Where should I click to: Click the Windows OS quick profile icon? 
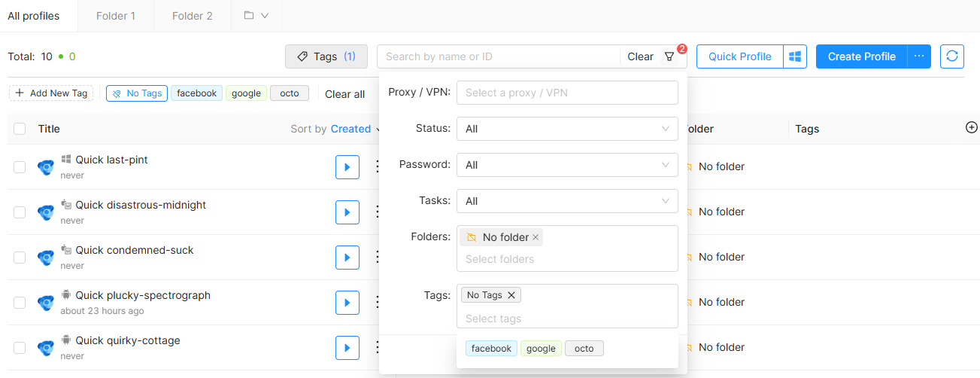[795, 56]
